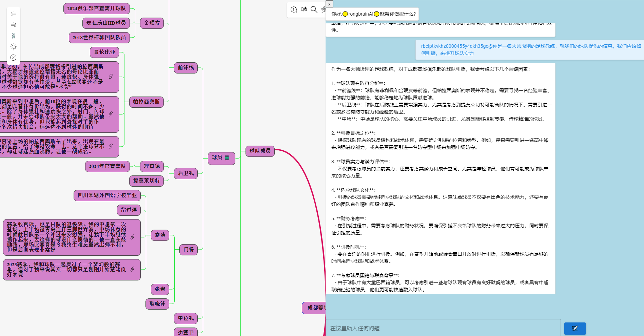
Task: Select the 理查德 node
Action: 152,166
